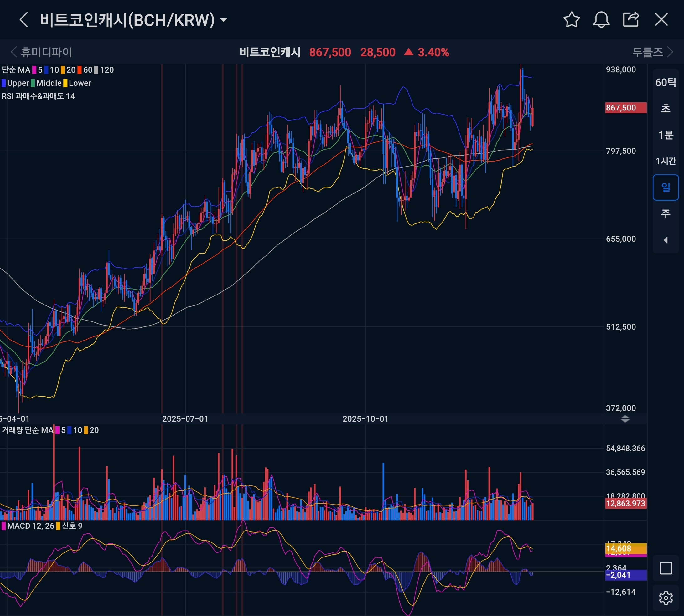Collapse the timeframe panel using the triangle arrow
684x616 pixels.
(666, 240)
